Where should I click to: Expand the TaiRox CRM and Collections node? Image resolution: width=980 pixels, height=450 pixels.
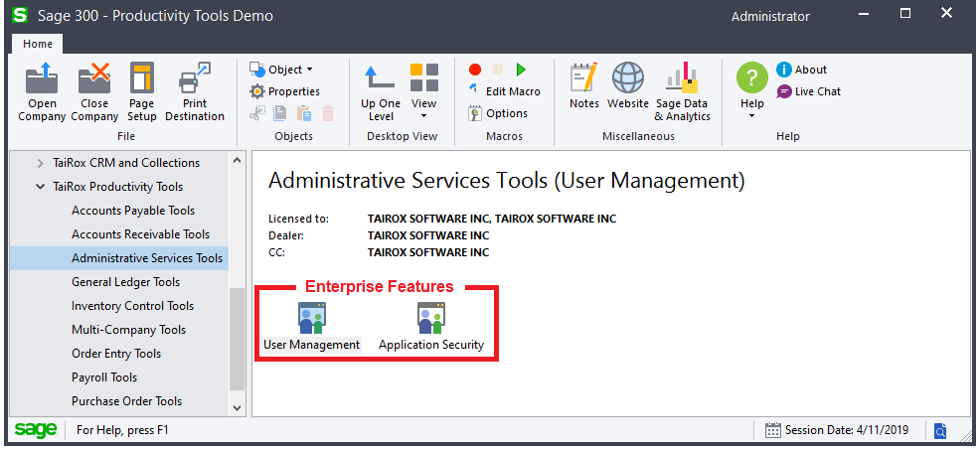click(41, 163)
